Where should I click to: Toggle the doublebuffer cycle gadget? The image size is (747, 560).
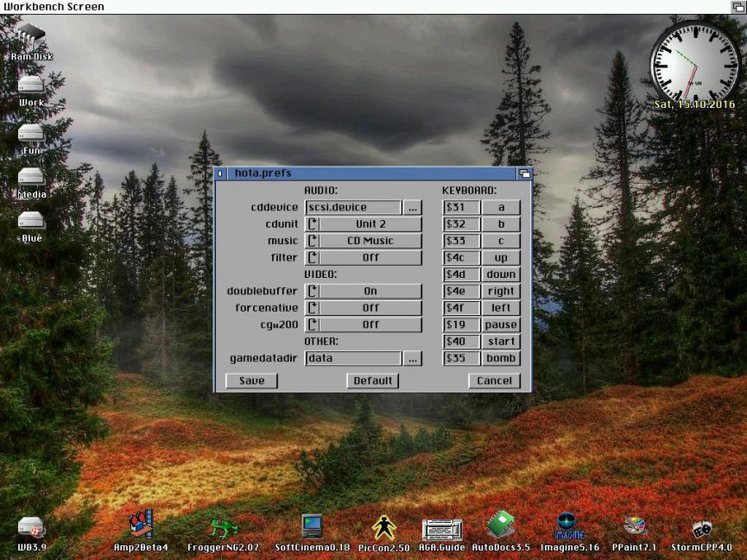tap(364, 292)
